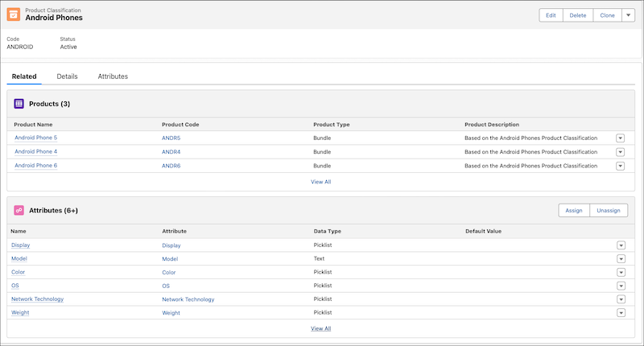Image resolution: width=644 pixels, height=346 pixels.
Task: Switch to the Attributes tab
Action: click(x=113, y=76)
